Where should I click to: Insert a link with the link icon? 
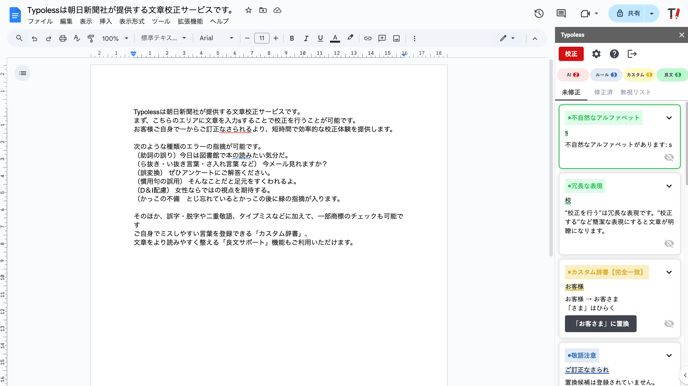click(368, 39)
